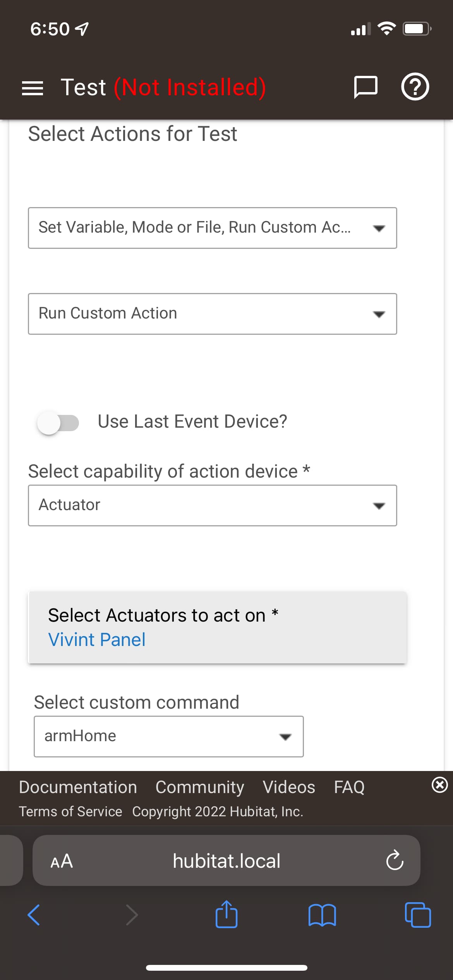Open the Videos footer link
Image resolution: width=453 pixels, height=980 pixels.
coord(289,787)
